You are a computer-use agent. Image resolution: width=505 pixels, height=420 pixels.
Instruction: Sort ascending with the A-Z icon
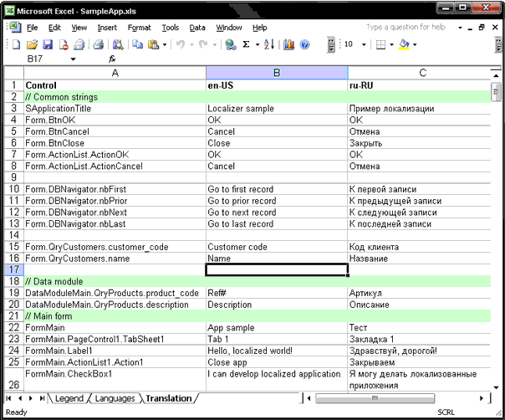(x=269, y=44)
